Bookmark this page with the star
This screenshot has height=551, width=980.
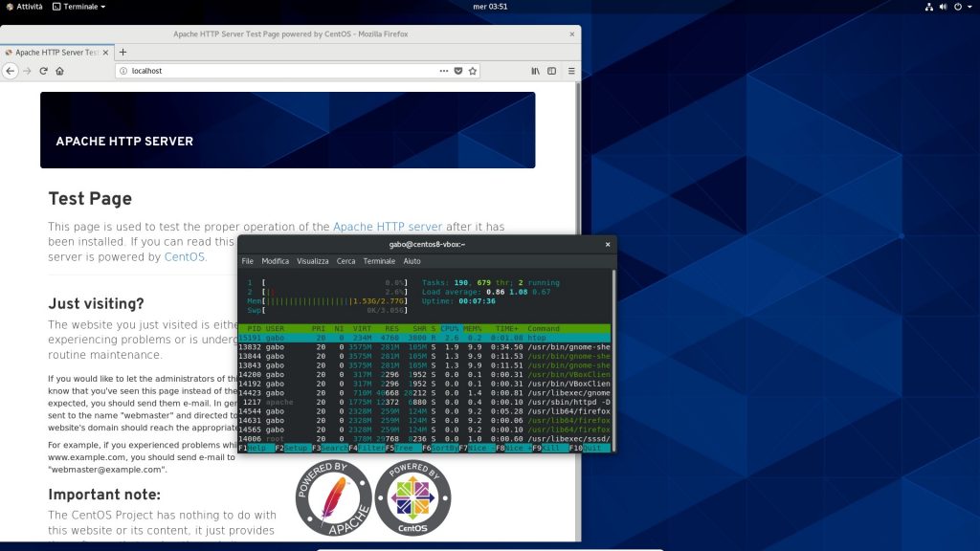coord(473,71)
